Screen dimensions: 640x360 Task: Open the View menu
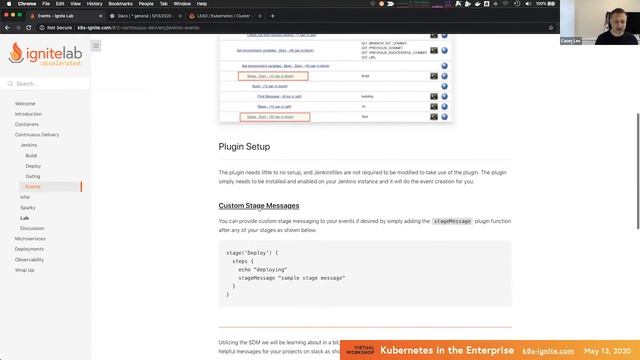(76, 4)
